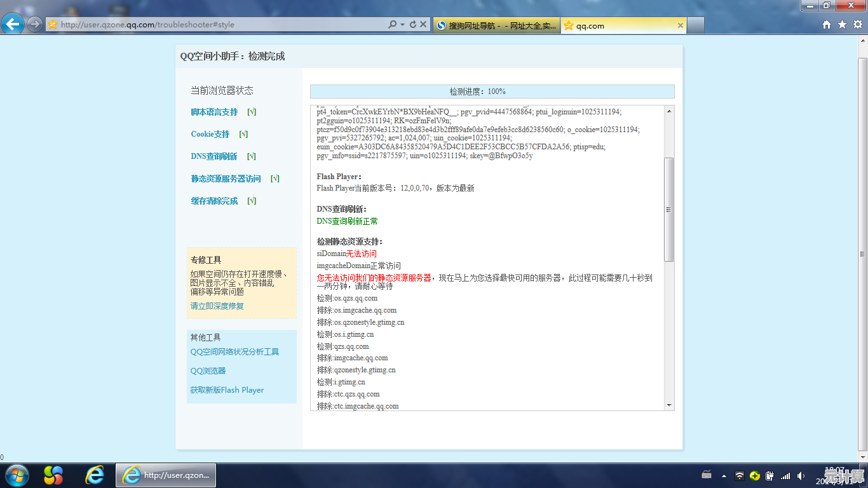Click 检测:i.gtimg.cn log line
The width and height of the screenshot is (868, 488).
click(x=341, y=382)
